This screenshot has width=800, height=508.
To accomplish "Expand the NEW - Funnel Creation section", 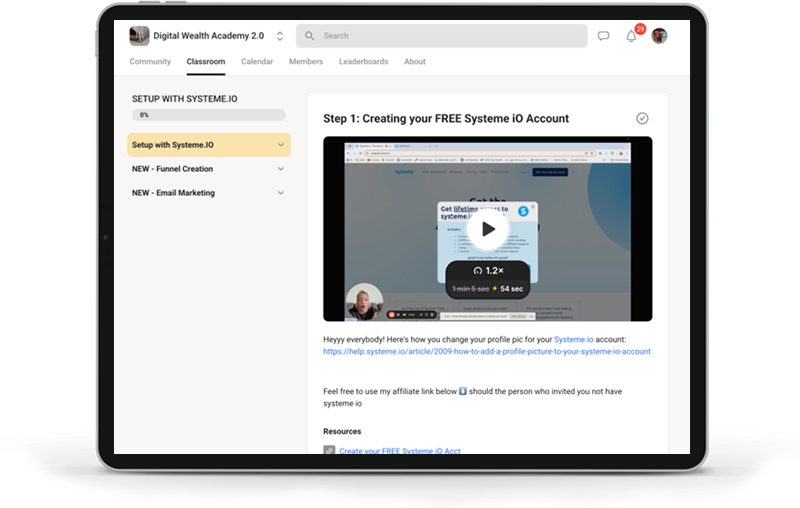I will coord(281,169).
